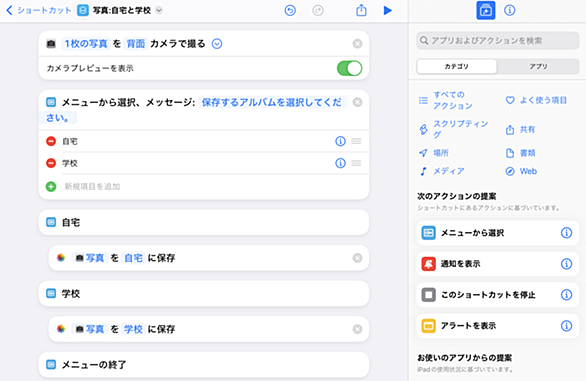Expand camera action options chevron
This screenshot has height=381, width=586.
pyautogui.click(x=217, y=44)
